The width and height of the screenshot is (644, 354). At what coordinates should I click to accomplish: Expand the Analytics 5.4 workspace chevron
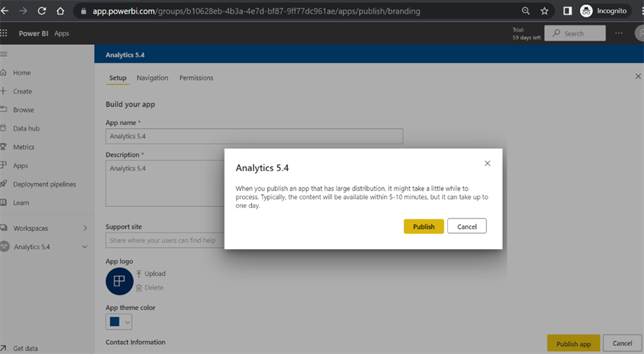(x=85, y=247)
